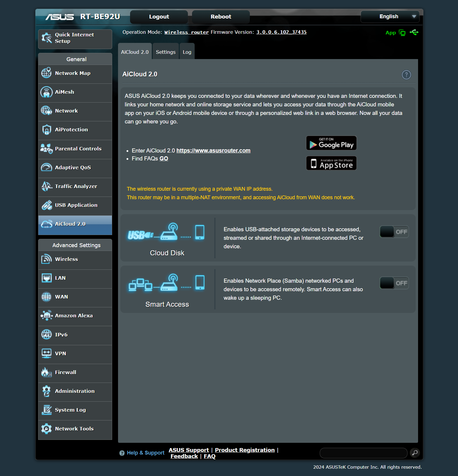
Task: Open the Product Registration link
Action: pos(245,450)
